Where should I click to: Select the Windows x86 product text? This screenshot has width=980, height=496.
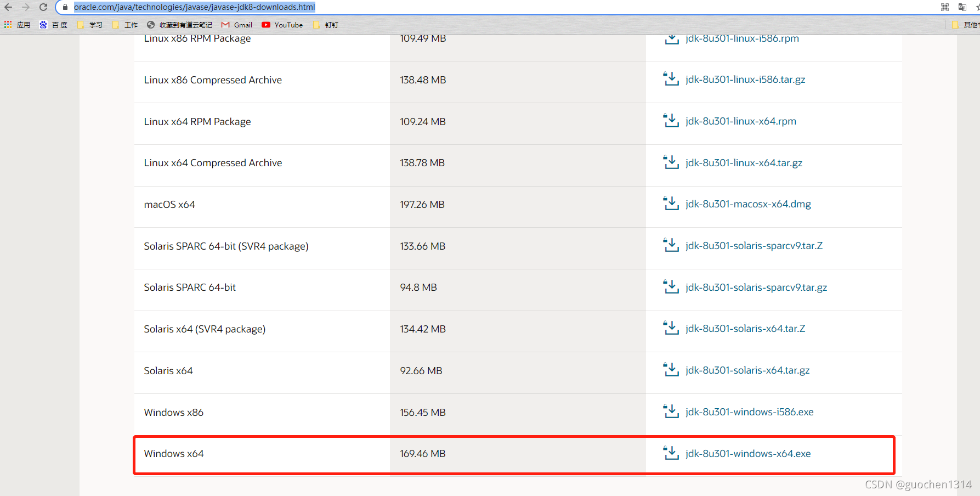(x=173, y=413)
